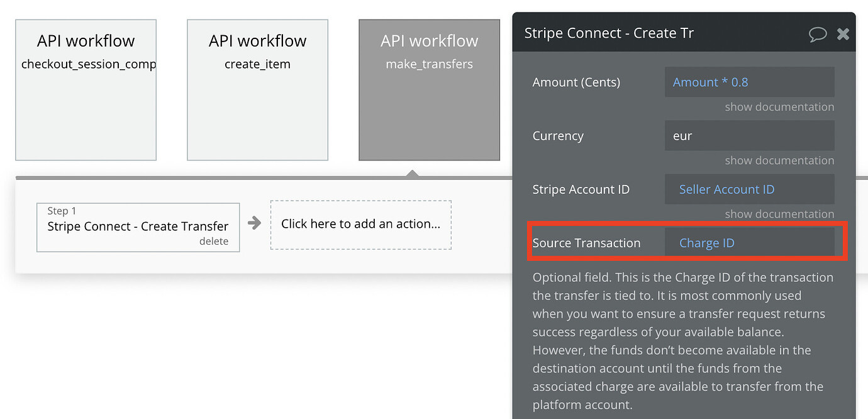
Task: Edit the Charge ID source transaction field
Action: coord(749,243)
